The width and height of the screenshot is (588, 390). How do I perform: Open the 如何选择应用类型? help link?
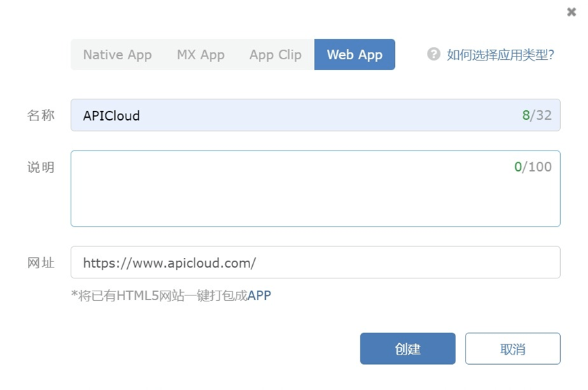[x=500, y=55]
